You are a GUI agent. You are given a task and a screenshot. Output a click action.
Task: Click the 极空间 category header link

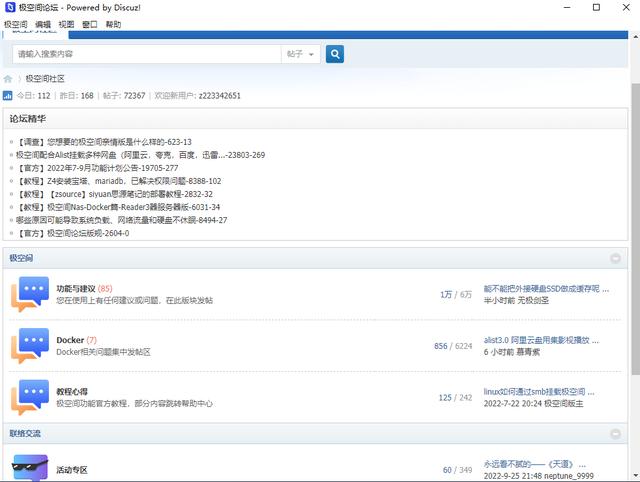(x=21, y=258)
